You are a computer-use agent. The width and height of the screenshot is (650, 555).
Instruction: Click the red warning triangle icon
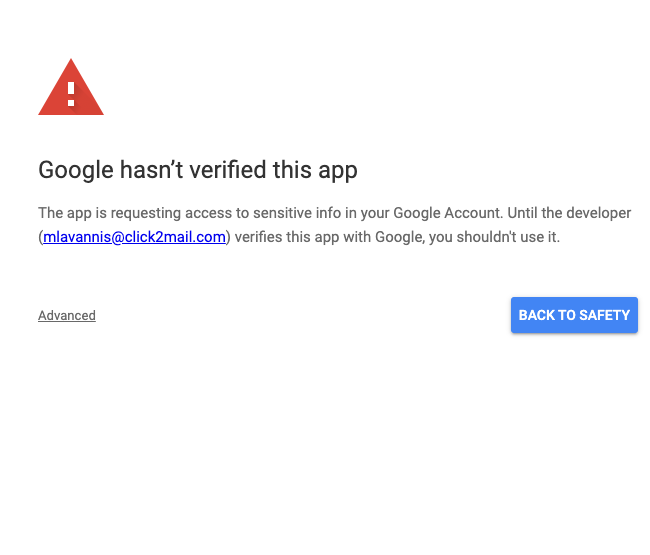click(x=70, y=90)
